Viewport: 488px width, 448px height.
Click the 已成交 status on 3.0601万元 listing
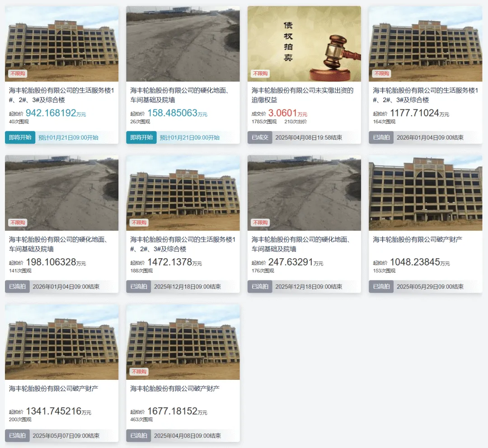coord(260,137)
